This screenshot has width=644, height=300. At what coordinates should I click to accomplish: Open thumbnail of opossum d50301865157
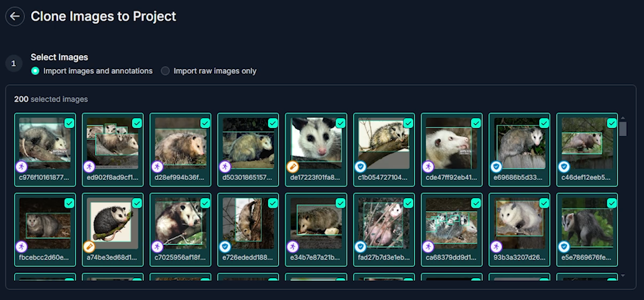248,143
